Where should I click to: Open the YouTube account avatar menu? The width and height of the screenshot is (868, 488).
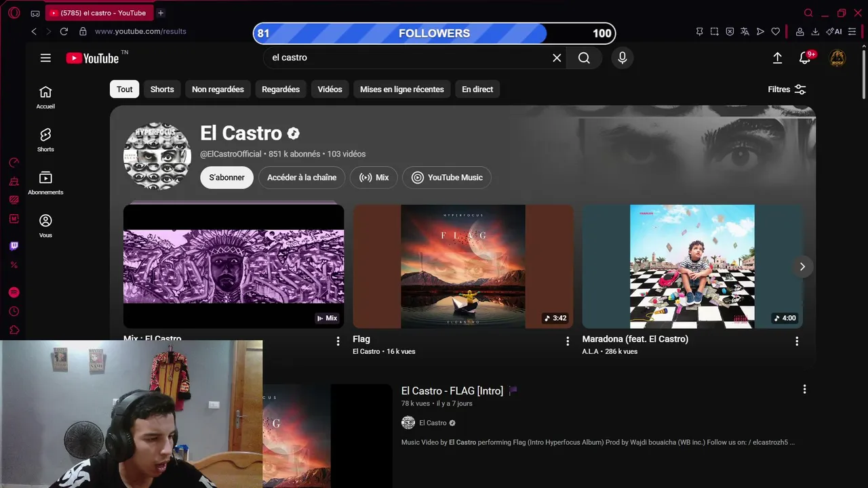click(837, 58)
